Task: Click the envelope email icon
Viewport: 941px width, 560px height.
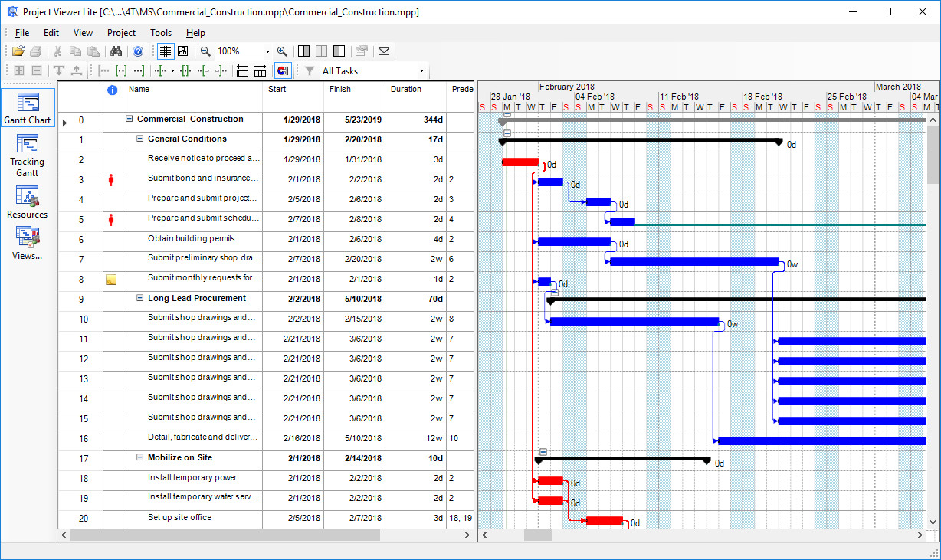Action: pos(384,51)
